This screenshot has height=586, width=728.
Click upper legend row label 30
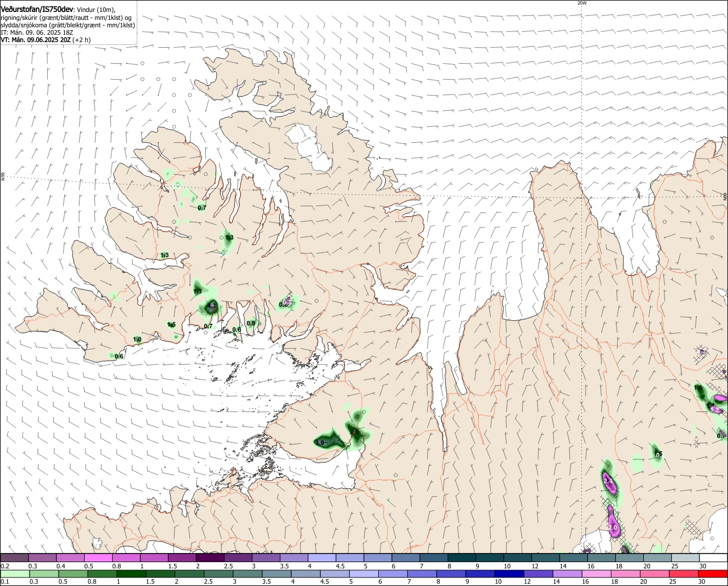tap(704, 566)
